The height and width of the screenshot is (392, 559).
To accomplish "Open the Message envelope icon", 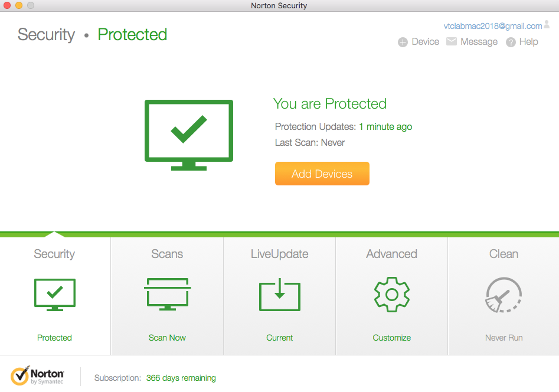I will tap(452, 42).
